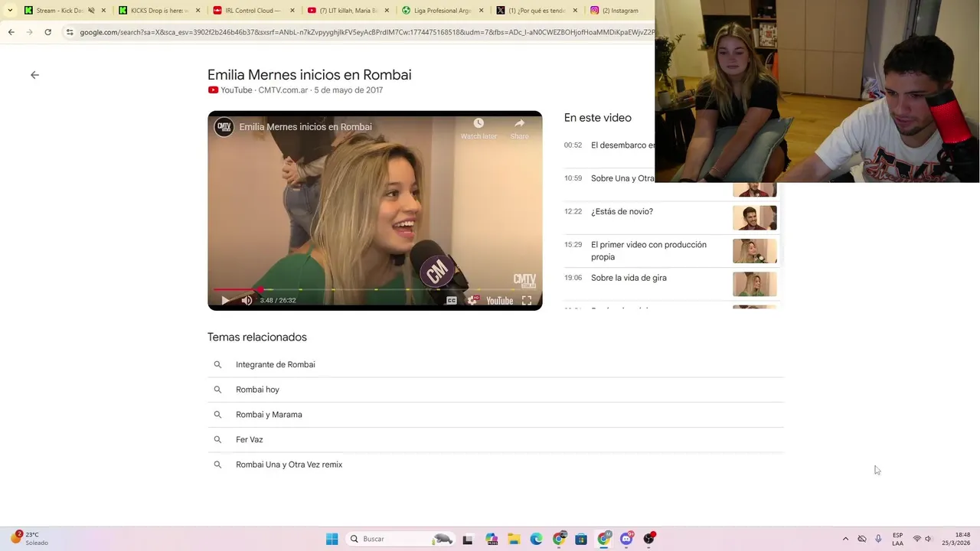View site information icon in address bar

coord(70,32)
